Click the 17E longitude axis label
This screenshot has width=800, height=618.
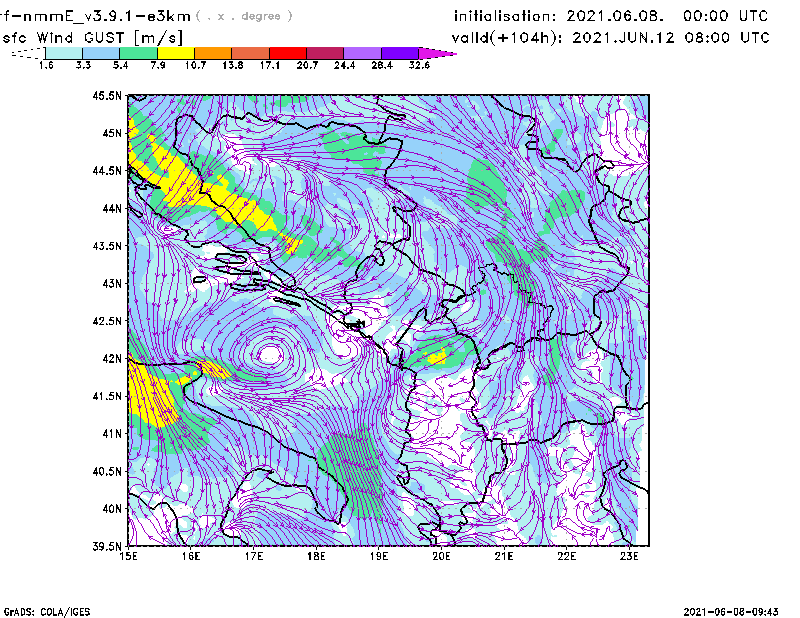click(x=254, y=556)
